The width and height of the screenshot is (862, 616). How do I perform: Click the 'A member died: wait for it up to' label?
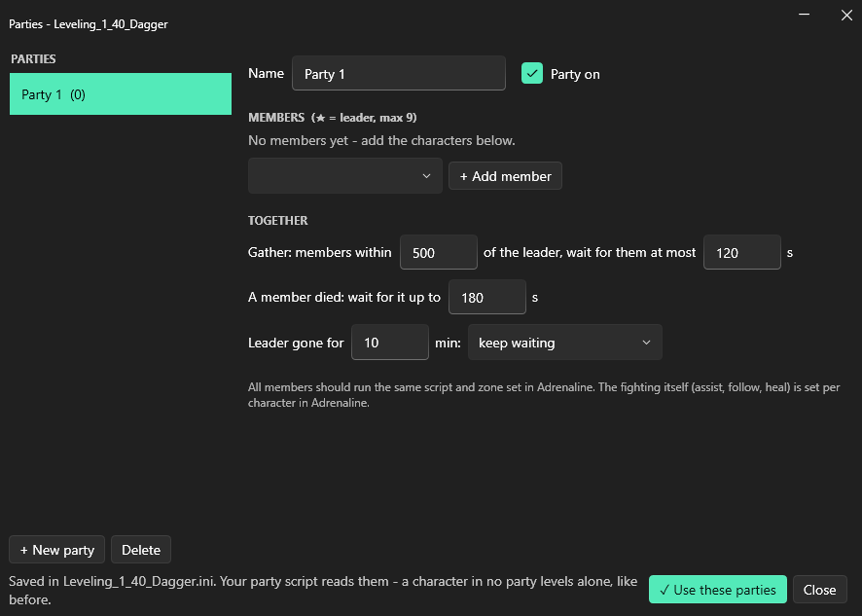(x=344, y=298)
